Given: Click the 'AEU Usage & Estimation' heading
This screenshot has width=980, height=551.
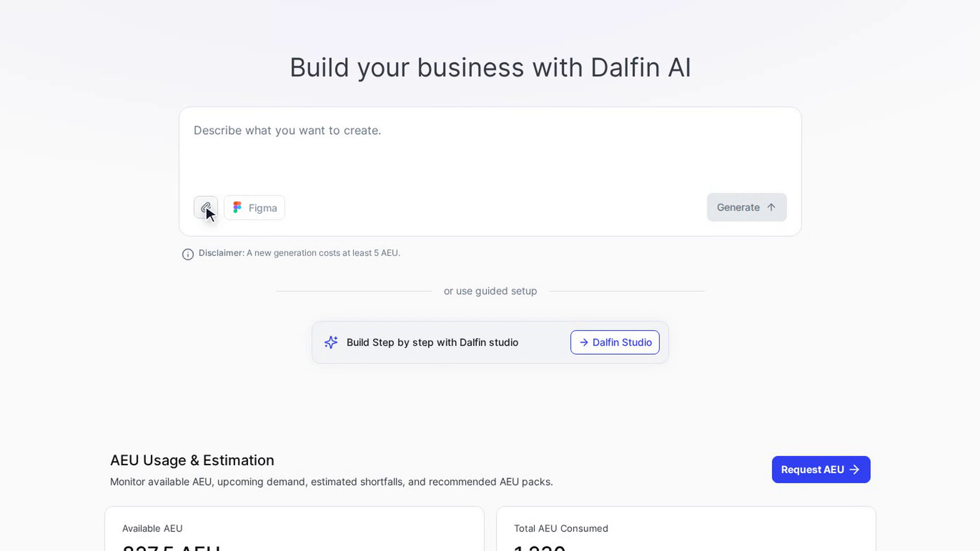Looking at the screenshot, I should tap(192, 460).
